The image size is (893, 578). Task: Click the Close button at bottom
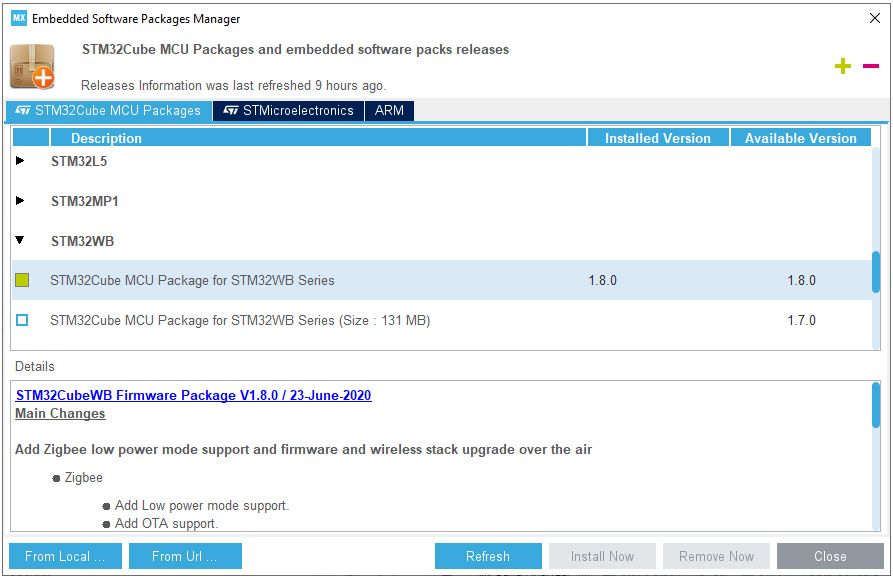830,556
